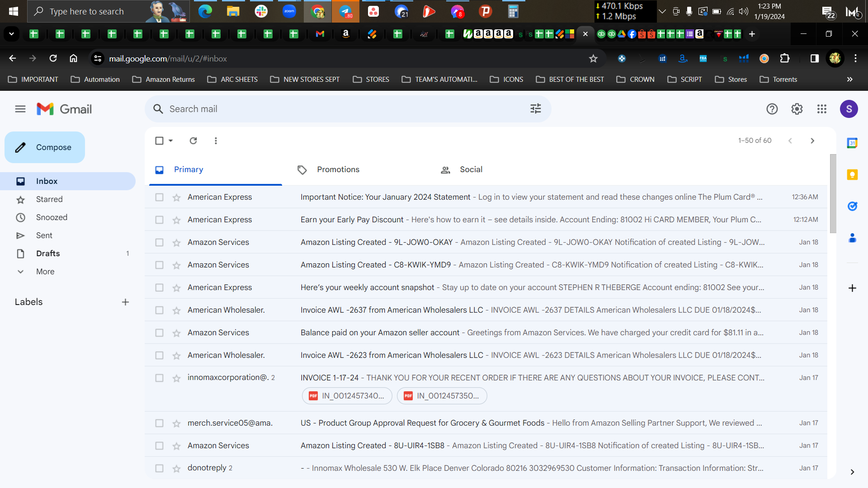Go to newer messages page arrow
The width and height of the screenshot is (868, 488).
tap(790, 141)
